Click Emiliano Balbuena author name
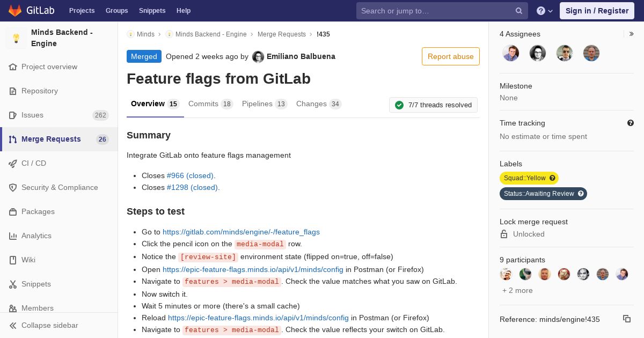644x338 pixels. click(301, 56)
